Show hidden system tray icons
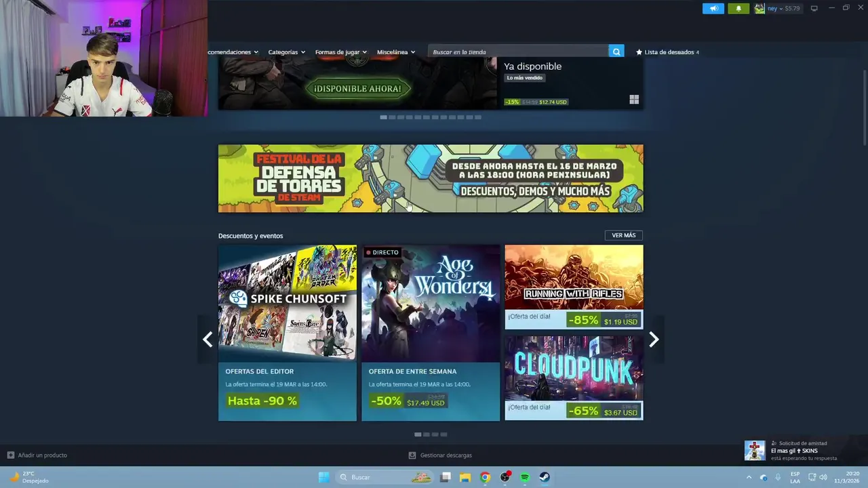Image resolution: width=868 pixels, height=488 pixels. tap(749, 477)
